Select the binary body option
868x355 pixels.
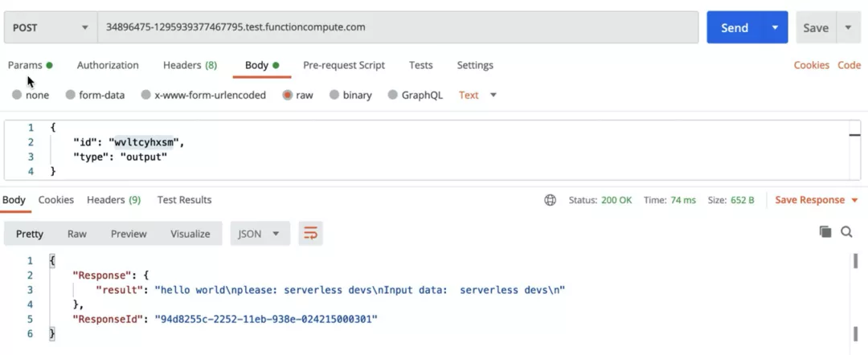click(x=334, y=95)
